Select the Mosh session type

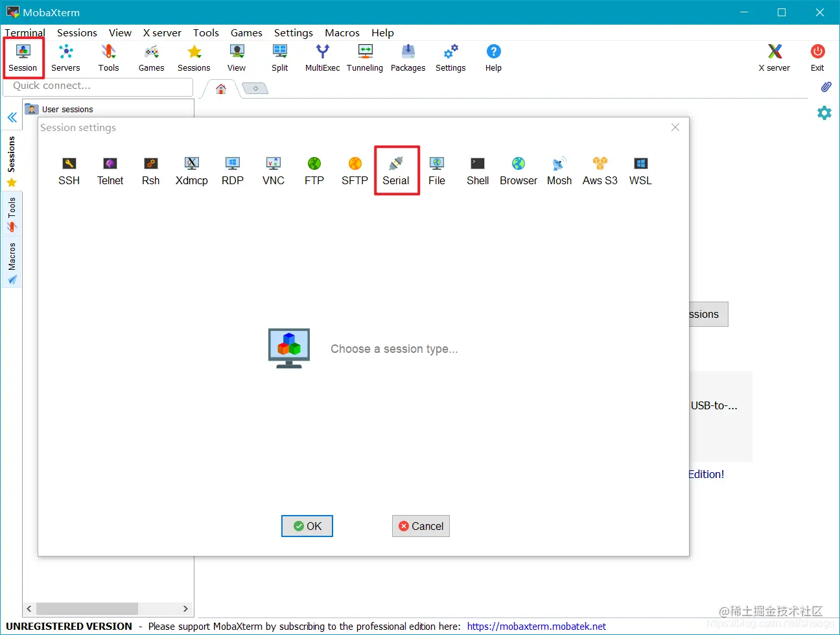[559, 171]
